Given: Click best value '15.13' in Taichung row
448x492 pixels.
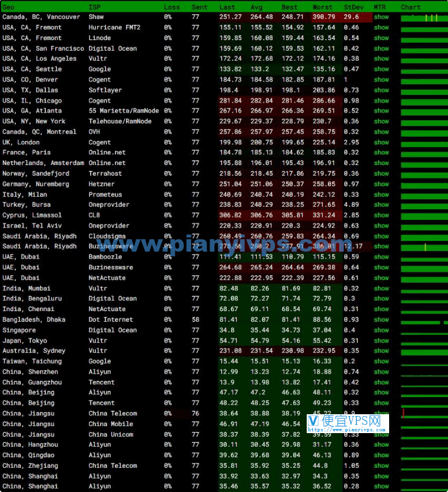Looking at the screenshot, I should tap(291, 361).
